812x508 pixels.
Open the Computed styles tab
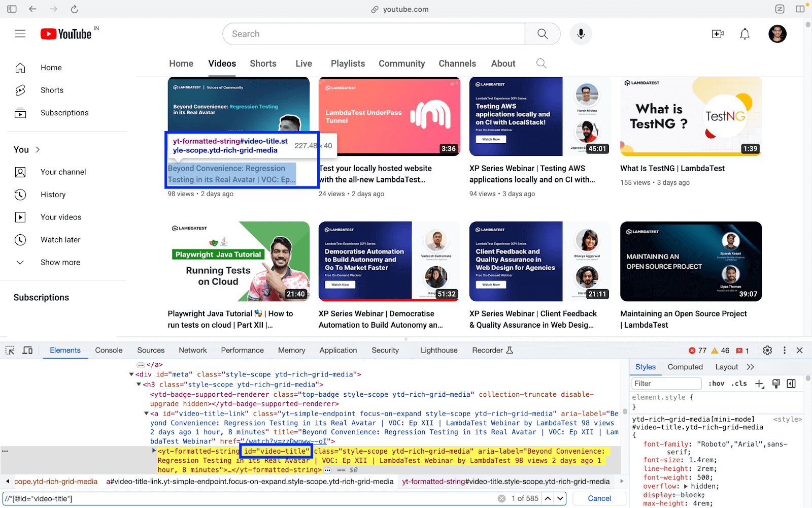(x=685, y=367)
